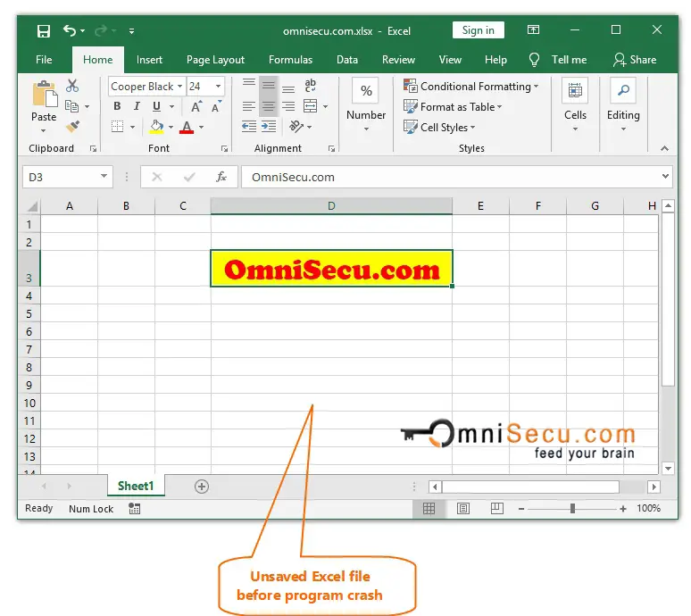This screenshot has height=616, width=691.
Task: Click the Orientation text angle icon
Action: (296, 127)
